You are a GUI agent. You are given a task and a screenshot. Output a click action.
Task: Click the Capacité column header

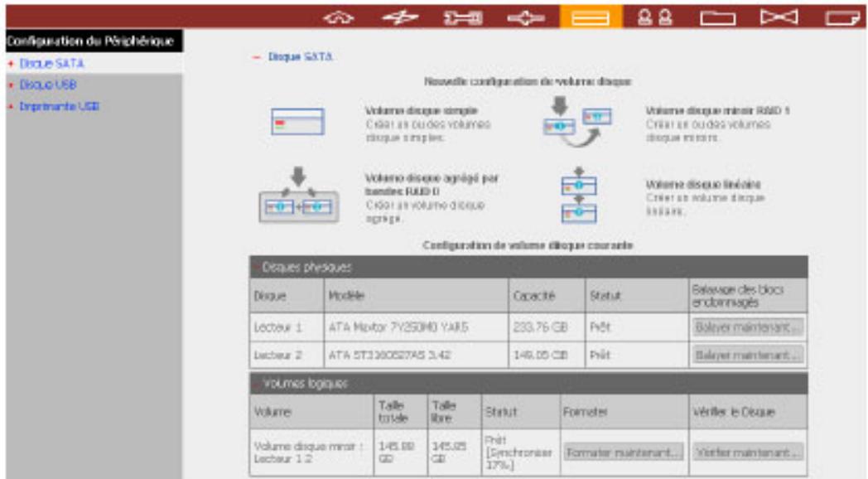click(x=547, y=295)
